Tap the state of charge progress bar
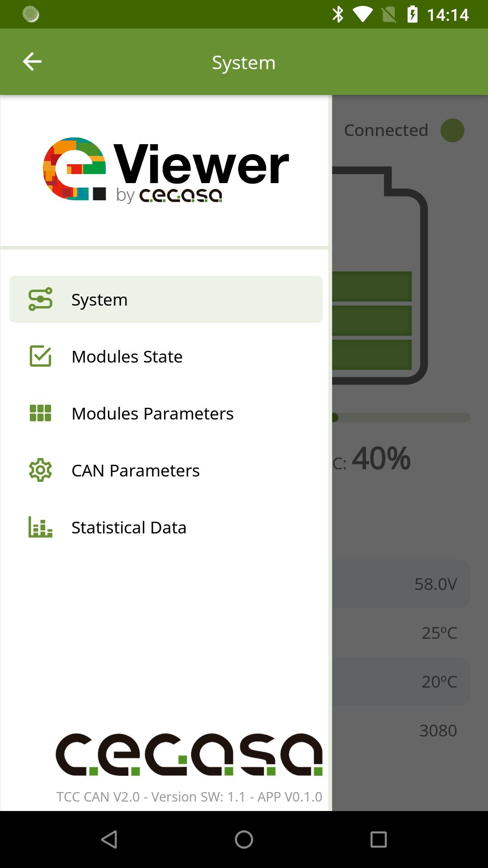488x868 pixels. point(401,417)
